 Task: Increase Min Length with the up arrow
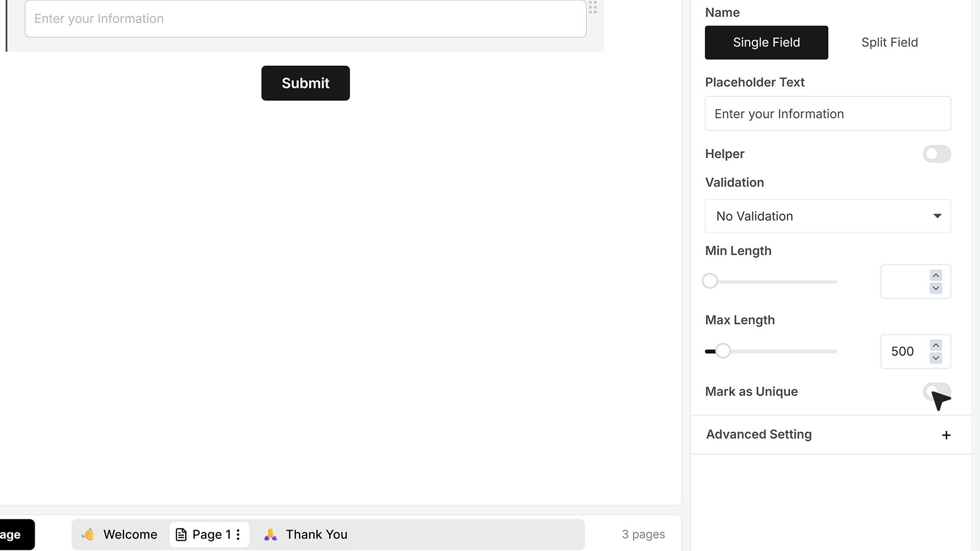936,275
